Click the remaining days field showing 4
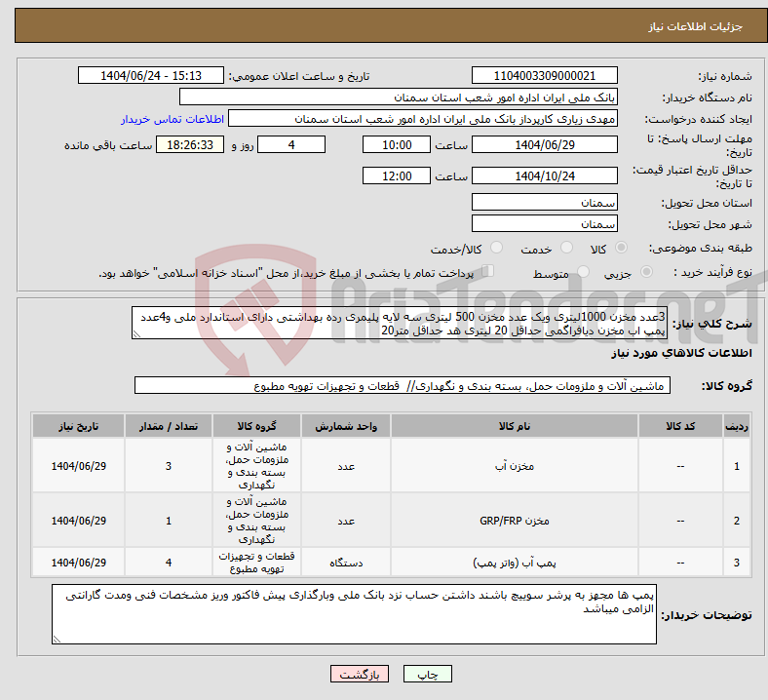768x700 pixels. pos(291,145)
